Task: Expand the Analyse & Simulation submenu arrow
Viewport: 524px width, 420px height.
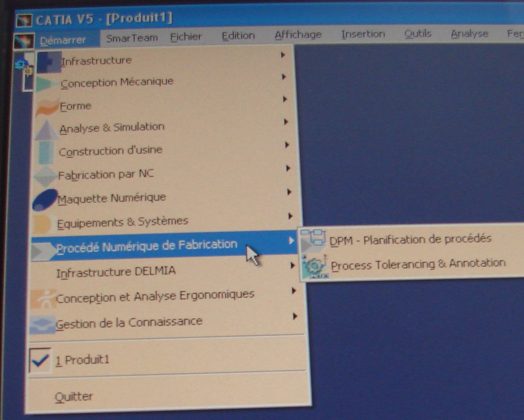Action: click(286, 122)
